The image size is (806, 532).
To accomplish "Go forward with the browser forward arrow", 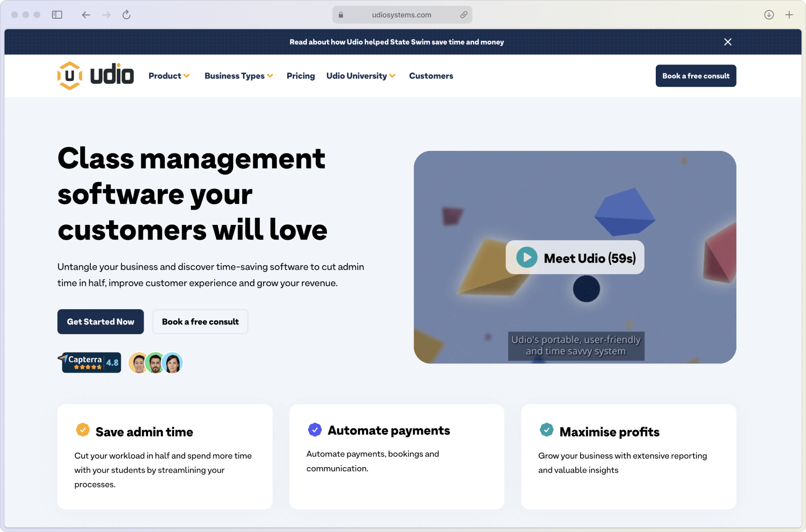I will point(106,15).
